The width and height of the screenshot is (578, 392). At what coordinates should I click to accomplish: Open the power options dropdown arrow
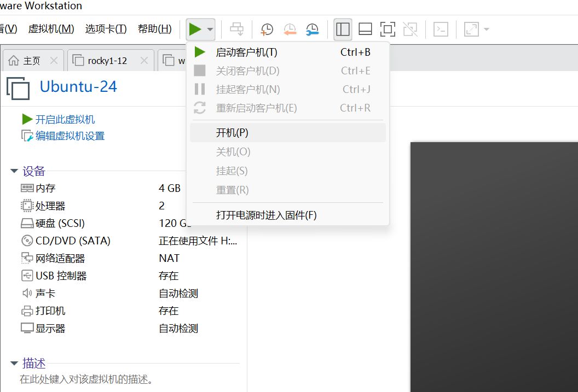pos(210,29)
